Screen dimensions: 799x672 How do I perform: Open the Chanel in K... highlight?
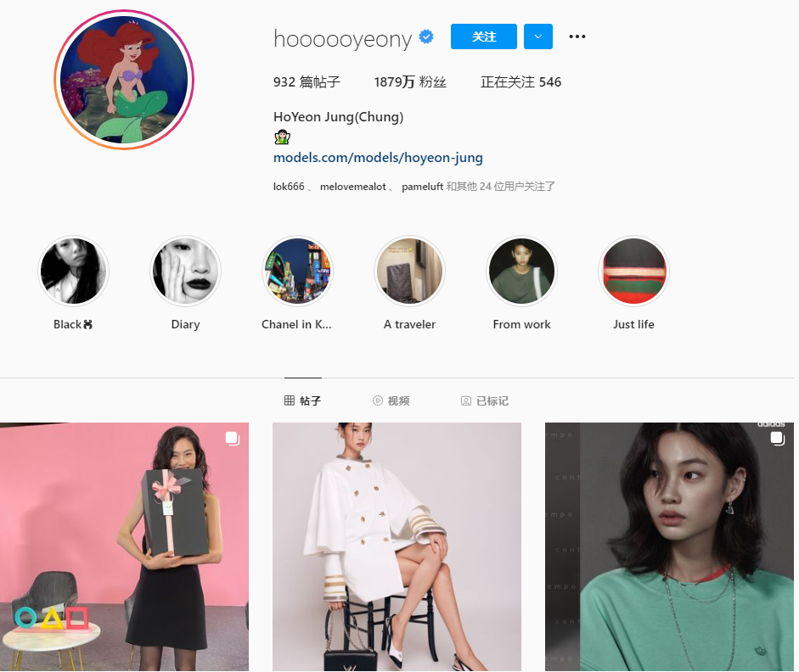(x=297, y=271)
